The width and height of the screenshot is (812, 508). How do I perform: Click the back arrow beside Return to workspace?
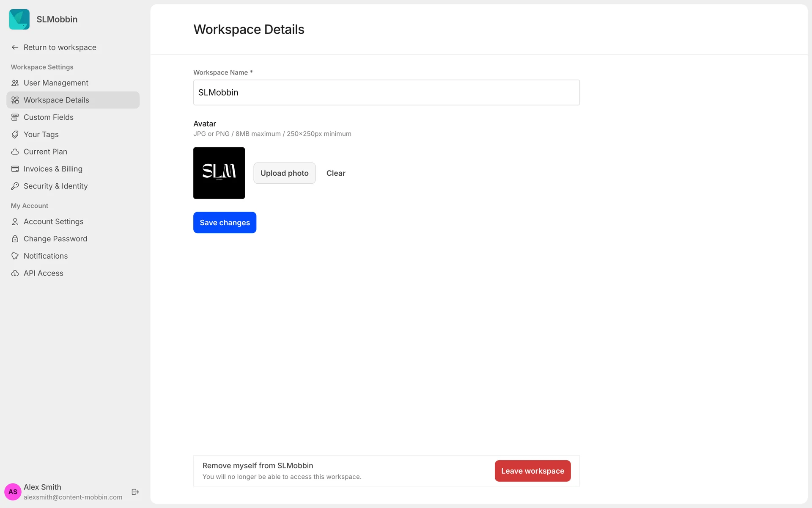(15, 47)
